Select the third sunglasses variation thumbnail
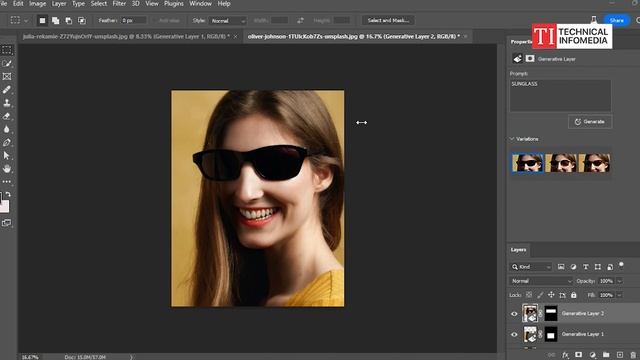640x360 pixels. (594, 163)
